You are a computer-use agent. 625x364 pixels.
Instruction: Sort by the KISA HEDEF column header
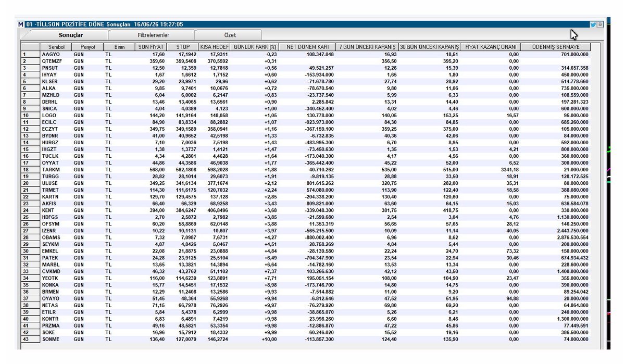pyautogui.click(x=215, y=47)
